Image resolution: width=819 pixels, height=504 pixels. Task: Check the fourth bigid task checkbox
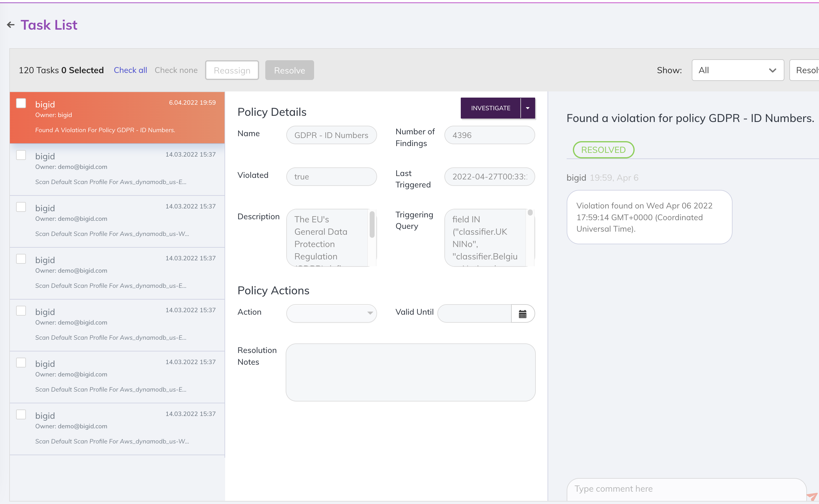point(21,259)
